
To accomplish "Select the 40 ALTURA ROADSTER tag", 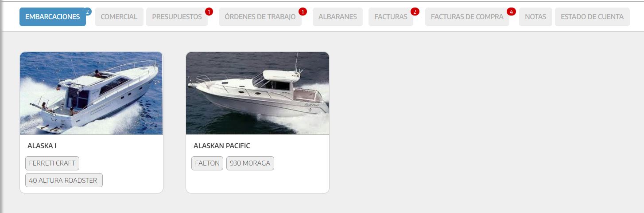I will (64, 180).
